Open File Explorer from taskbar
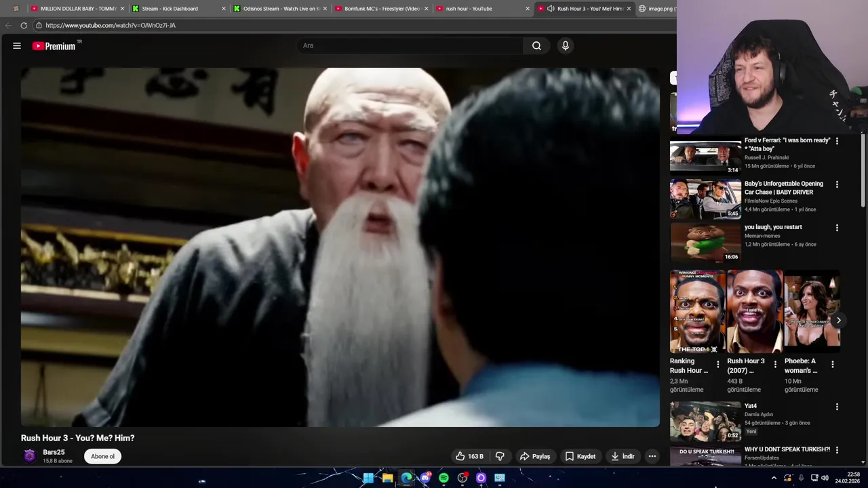Viewport: 868px width, 488px height. coord(388,478)
